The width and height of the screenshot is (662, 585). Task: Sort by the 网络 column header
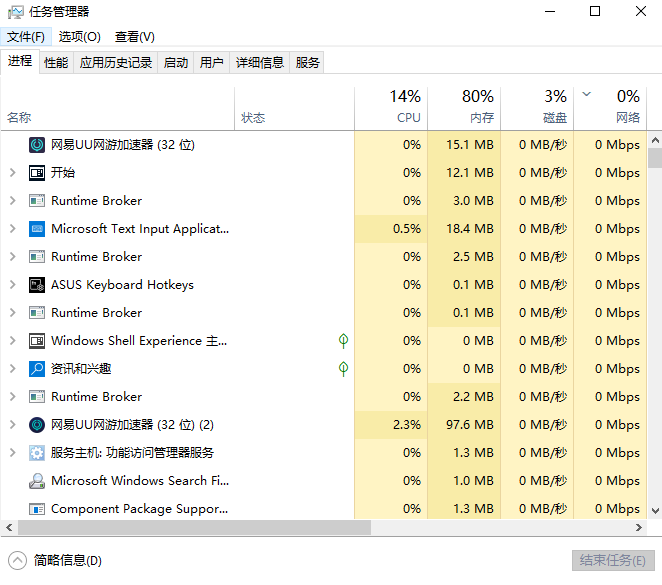[x=610, y=108]
